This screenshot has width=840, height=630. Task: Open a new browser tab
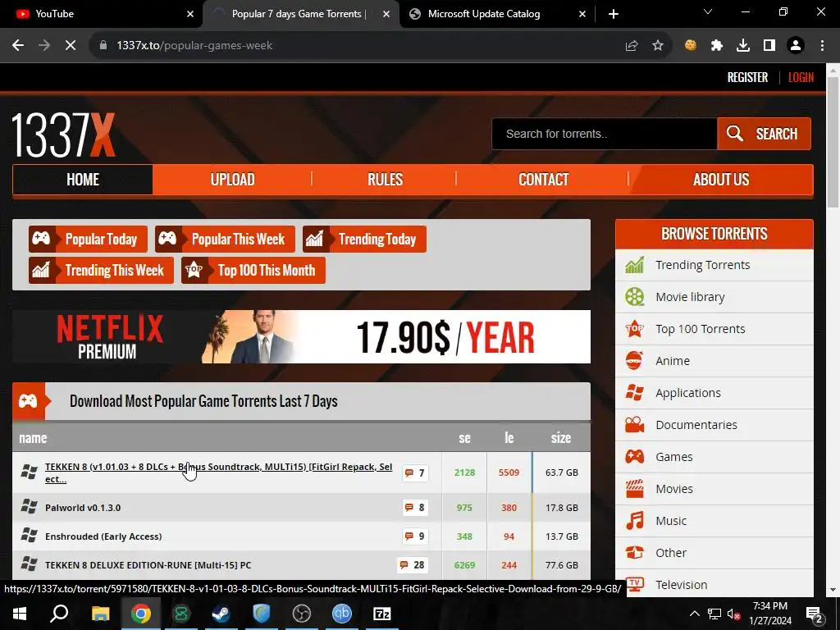[614, 14]
